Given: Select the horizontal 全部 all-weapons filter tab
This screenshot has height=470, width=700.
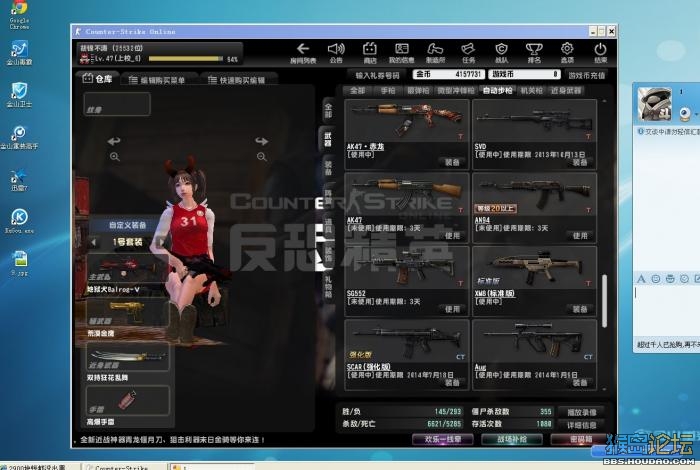Looking at the screenshot, I should point(358,91).
